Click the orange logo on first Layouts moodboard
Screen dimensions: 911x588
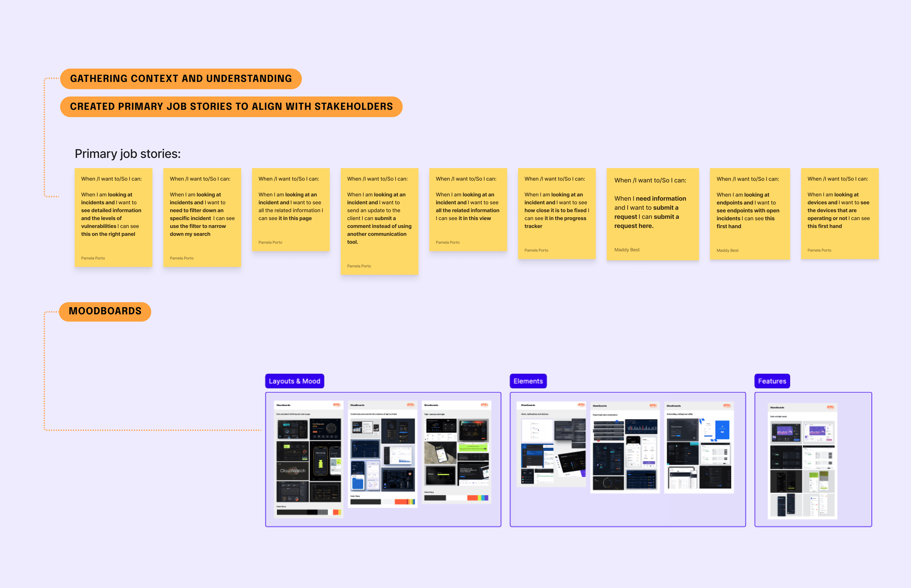click(336, 405)
